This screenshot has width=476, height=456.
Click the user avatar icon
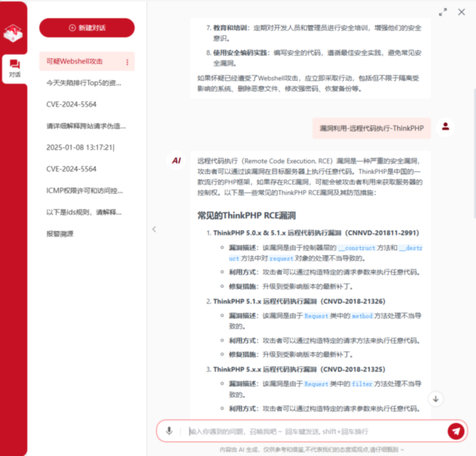point(446,127)
